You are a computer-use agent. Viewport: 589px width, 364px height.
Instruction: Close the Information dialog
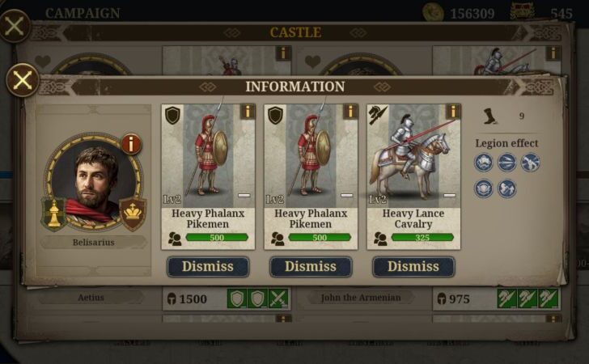click(x=23, y=80)
